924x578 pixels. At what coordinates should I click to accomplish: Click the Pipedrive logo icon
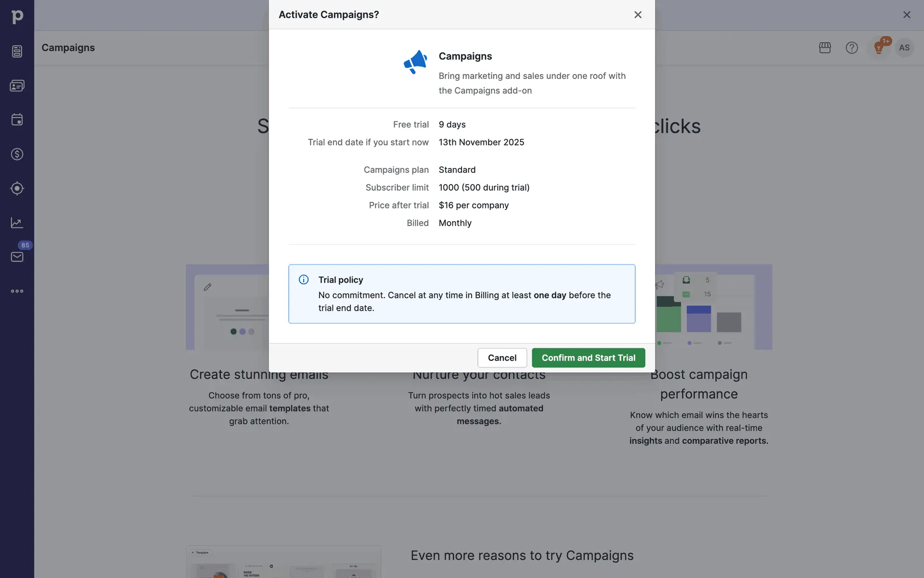(x=17, y=17)
